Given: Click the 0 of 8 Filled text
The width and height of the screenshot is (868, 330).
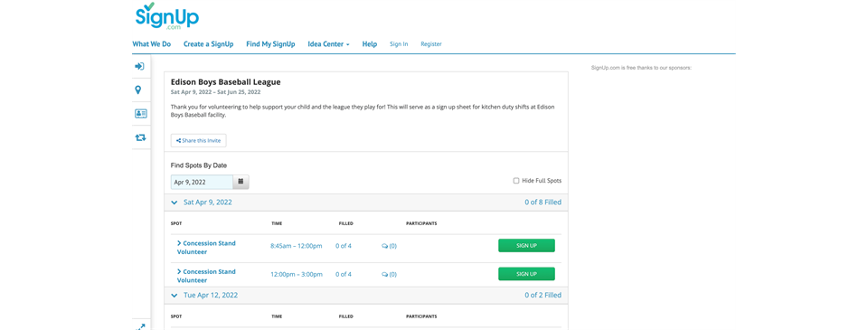Looking at the screenshot, I should [542, 203].
